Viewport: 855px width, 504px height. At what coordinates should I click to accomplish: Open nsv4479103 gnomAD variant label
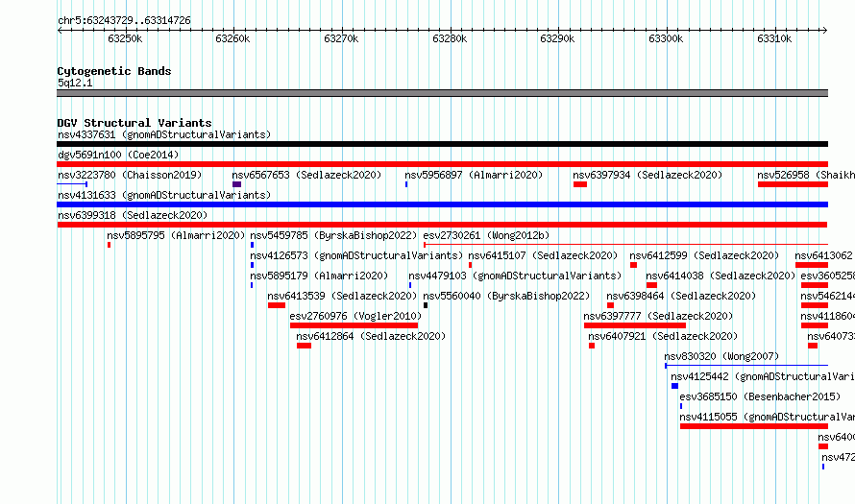click(515, 276)
